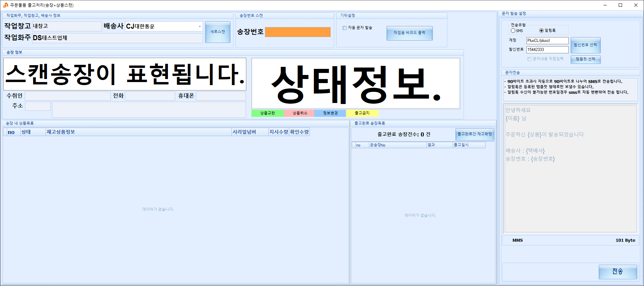Focus the orange 송장번호 input field
Screen dimensions: 644x286
tap(298, 32)
